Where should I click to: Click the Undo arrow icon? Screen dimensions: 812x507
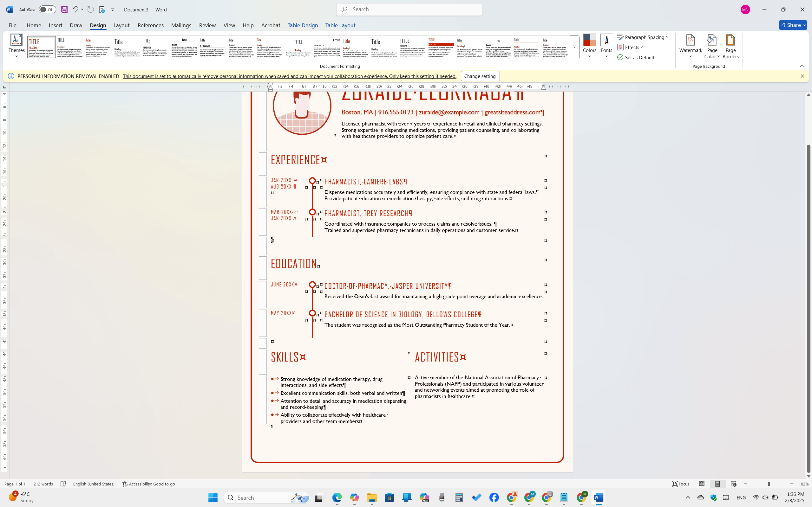click(x=75, y=10)
